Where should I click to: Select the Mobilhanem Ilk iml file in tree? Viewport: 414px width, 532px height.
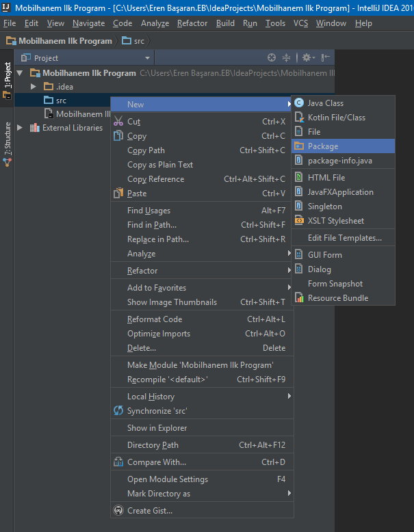coord(77,114)
